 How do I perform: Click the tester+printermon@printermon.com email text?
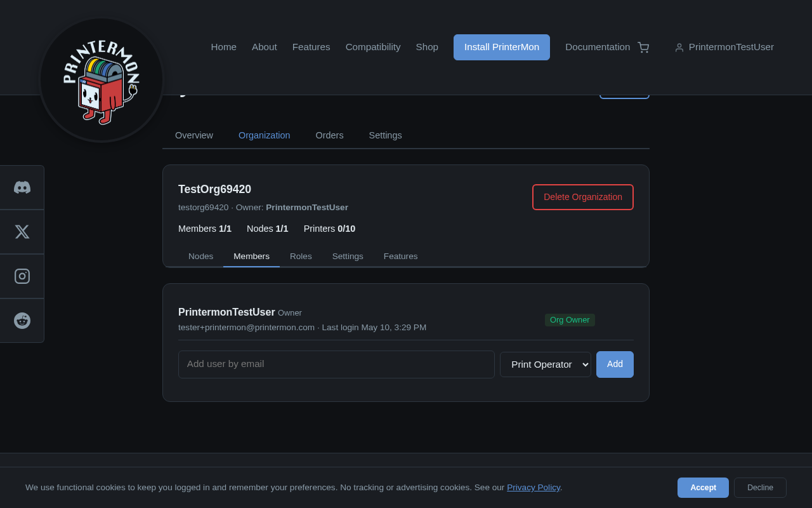[246, 328]
